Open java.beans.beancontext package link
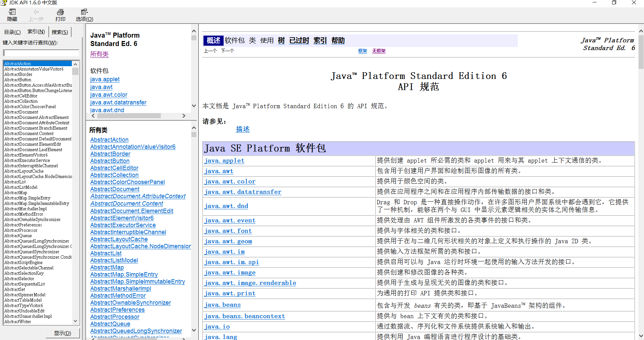Viewport: 644px width, 340px height. pyautogui.click(x=245, y=316)
